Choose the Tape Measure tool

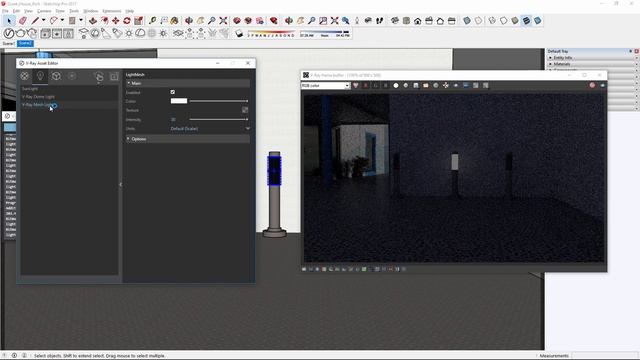[x=152, y=20]
